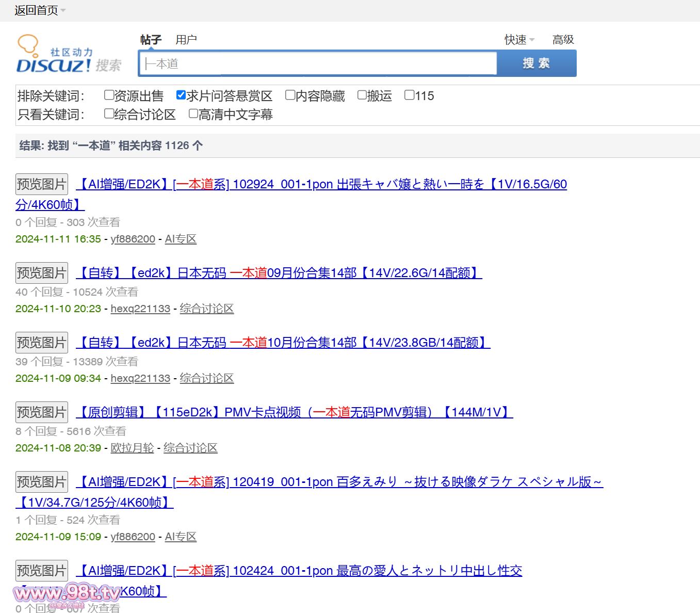Open 综合讨论区 forum link on the 2024-11-10 post
The height and width of the screenshot is (613, 700).
click(x=207, y=309)
